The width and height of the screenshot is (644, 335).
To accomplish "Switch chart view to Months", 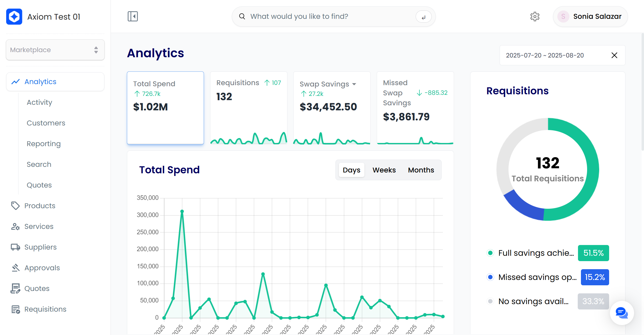I will (421, 170).
